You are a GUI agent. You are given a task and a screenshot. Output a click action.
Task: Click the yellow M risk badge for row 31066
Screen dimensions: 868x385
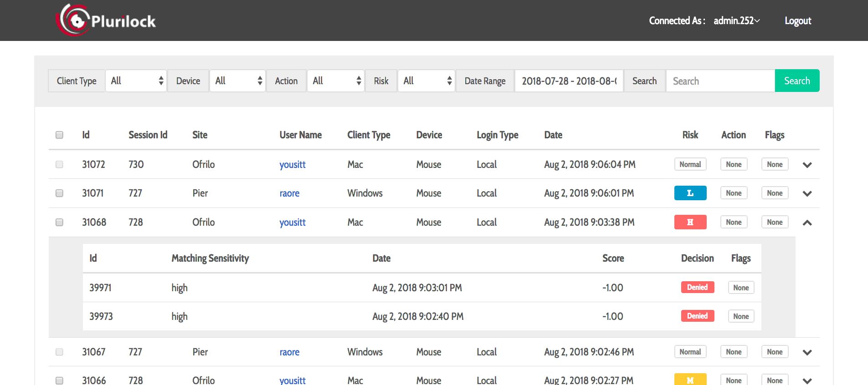coord(690,380)
